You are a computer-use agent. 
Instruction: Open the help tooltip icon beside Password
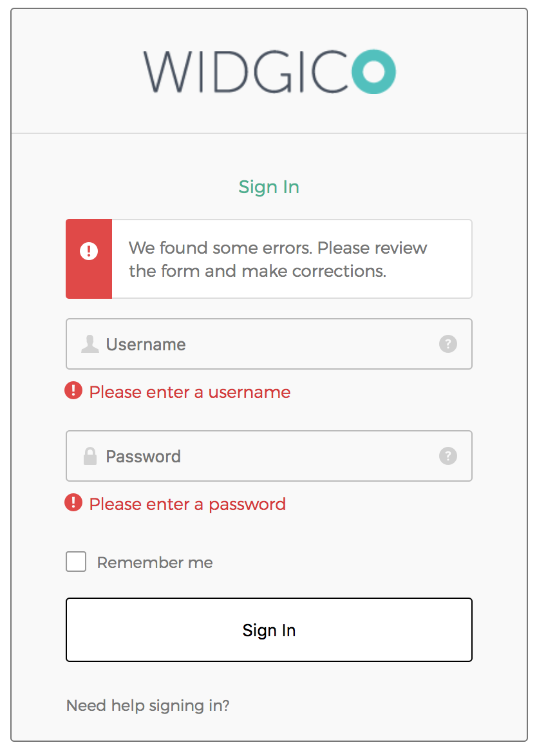point(448,456)
